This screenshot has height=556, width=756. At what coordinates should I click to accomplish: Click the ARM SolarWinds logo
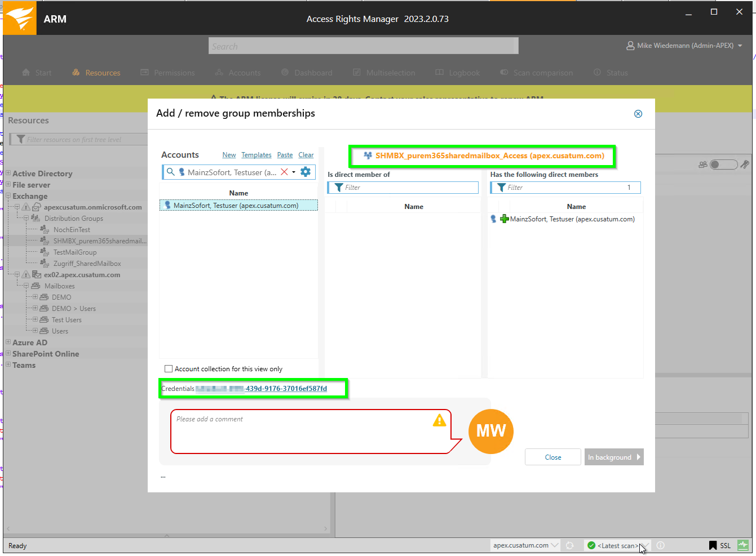point(20,19)
